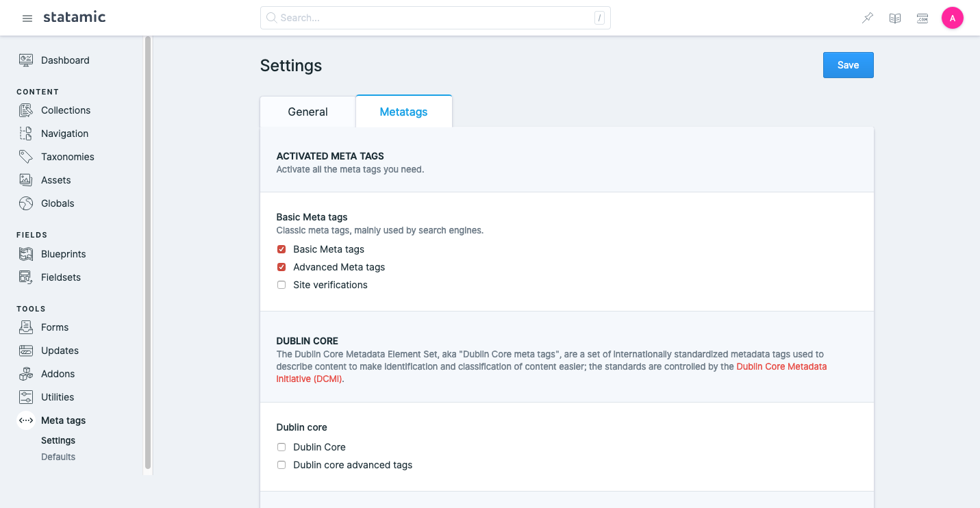
Task: Open Meta tags in the sidebar
Action: (63, 420)
